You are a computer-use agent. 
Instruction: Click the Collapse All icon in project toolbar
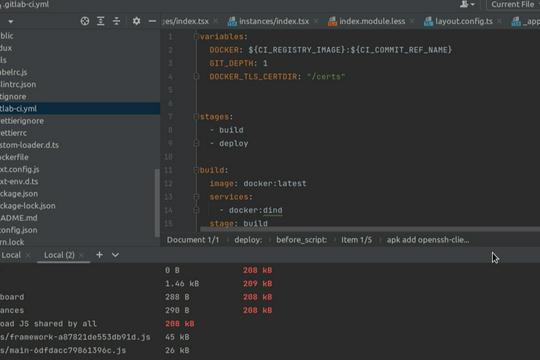coord(116,21)
